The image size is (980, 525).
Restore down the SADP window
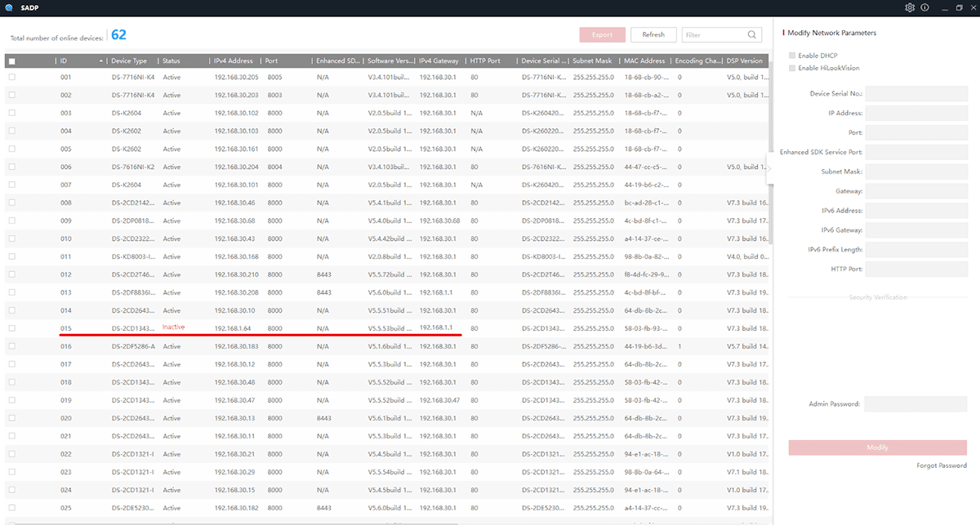pyautogui.click(x=959, y=7)
